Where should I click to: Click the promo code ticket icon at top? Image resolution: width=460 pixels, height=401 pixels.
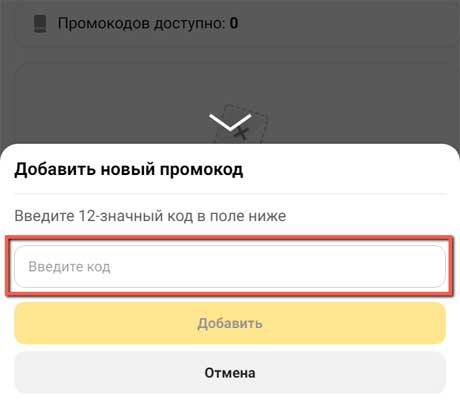40,24
